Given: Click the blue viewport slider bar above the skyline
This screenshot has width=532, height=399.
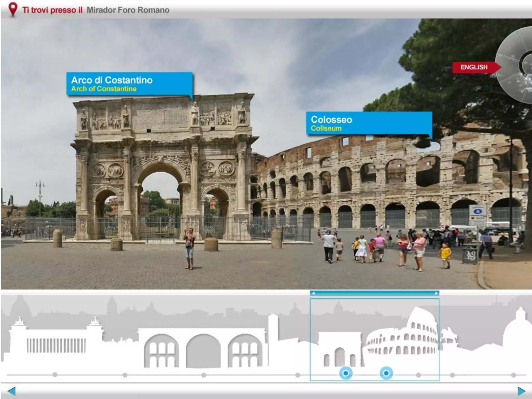Looking at the screenshot, I should click(374, 293).
